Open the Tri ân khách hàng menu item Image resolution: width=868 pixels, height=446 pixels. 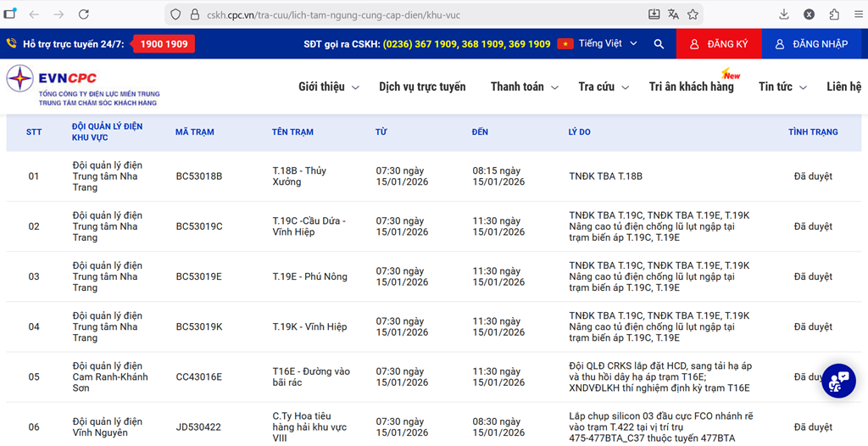(x=691, y=86)
